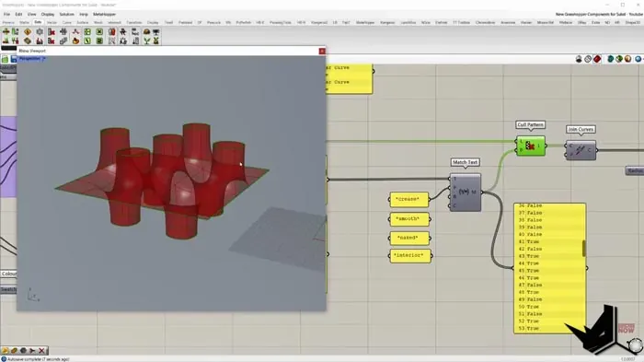644x362 pixels.
Task: Open document preview settings green icon
Action: click(x=619, y=59)
